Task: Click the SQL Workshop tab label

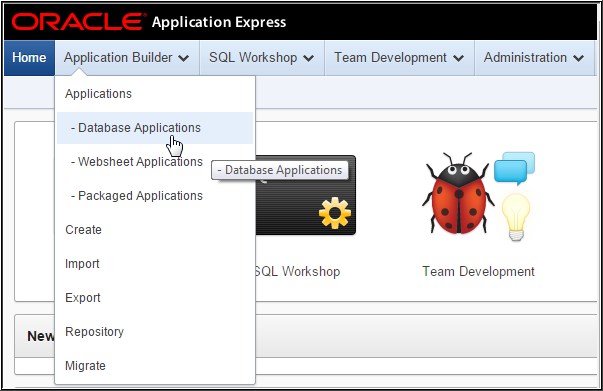Action: point(253,58)
